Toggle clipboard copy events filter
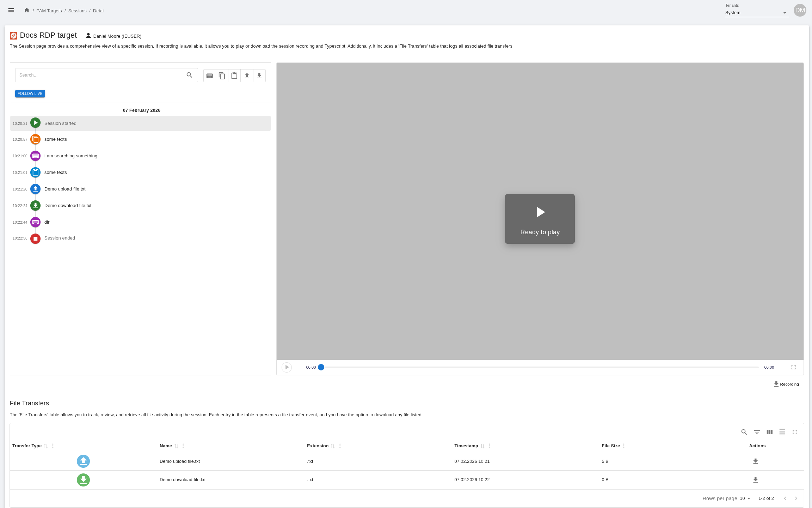 pyautogui.click(x=222, y=75)
